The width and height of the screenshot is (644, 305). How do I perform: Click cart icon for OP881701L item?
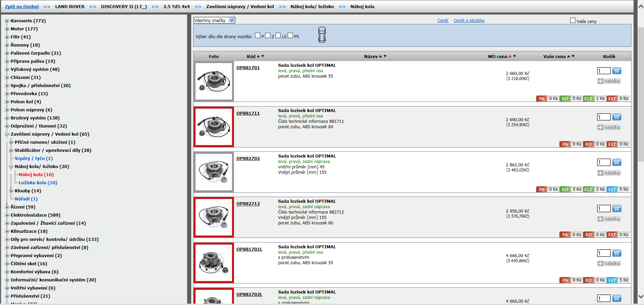pos(617,253)
